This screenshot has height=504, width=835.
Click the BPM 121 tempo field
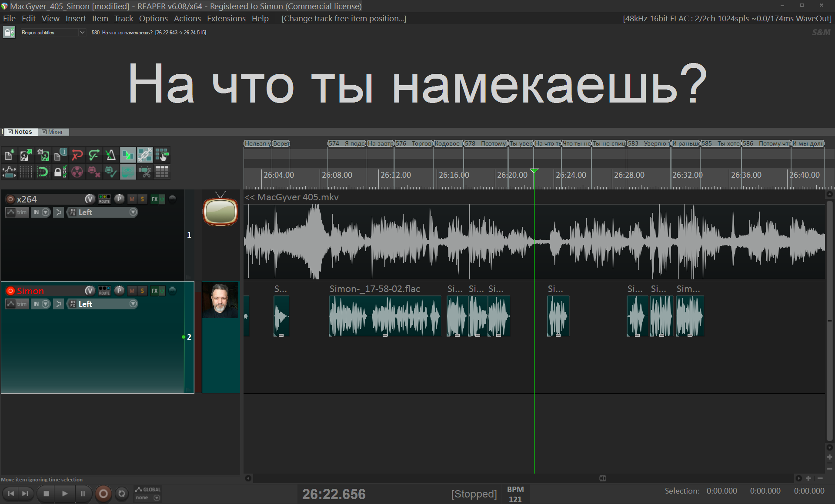[x=515, y=494]
